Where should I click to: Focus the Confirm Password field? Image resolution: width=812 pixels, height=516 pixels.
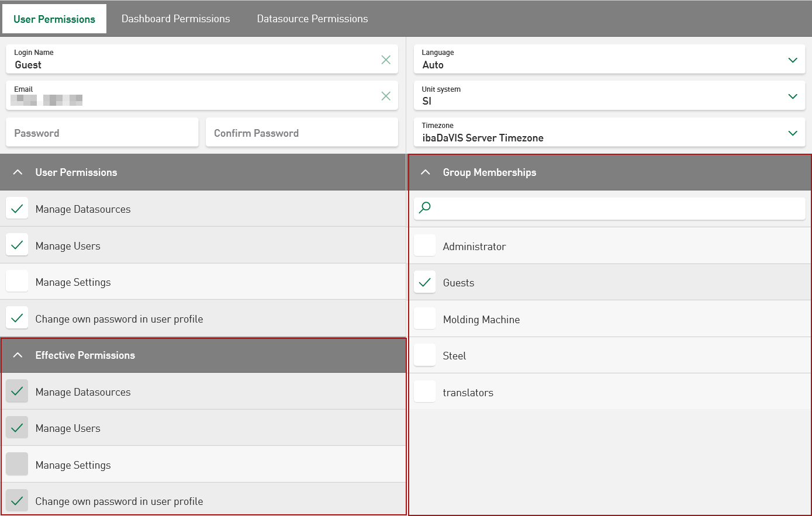point(302,133)
